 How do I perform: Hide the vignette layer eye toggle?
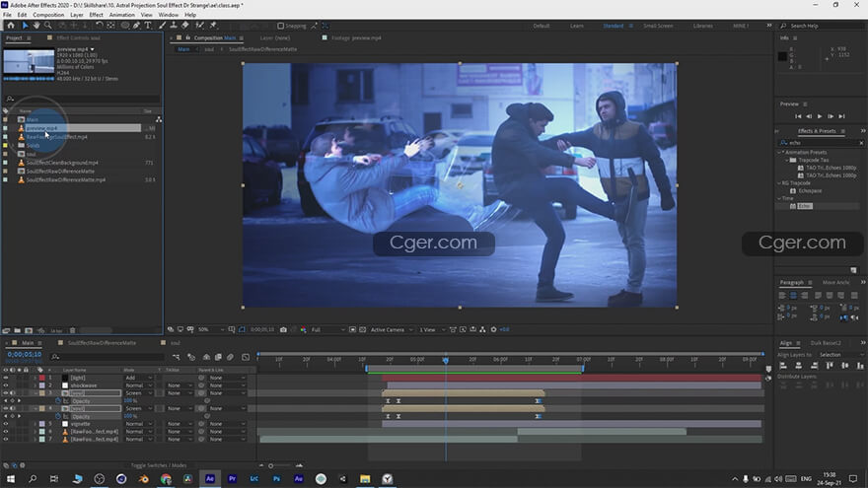[x=6, y=424]
